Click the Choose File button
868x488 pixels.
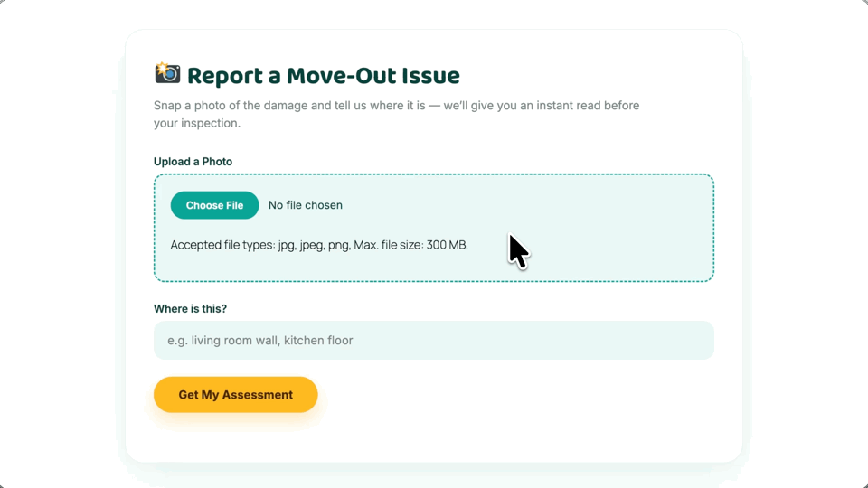[x=214, y=205]
